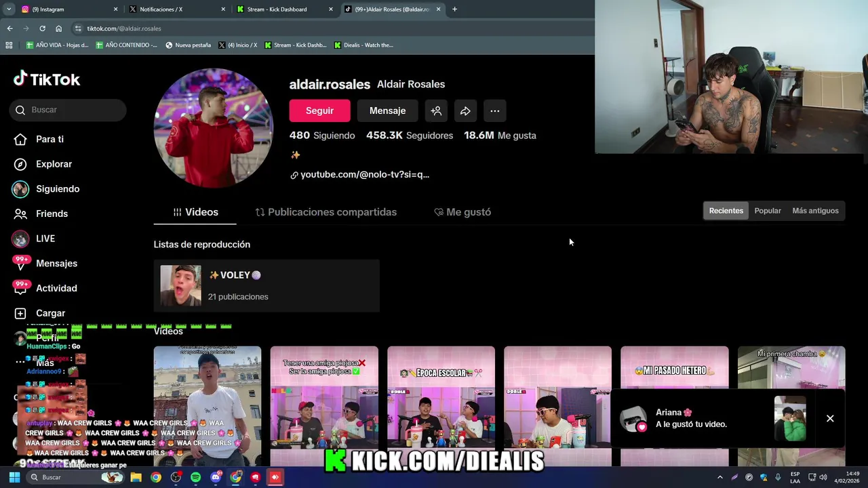Screen dimensions: 868x488
Task: Open the Windows Start menu
Action: pos(14,477)
